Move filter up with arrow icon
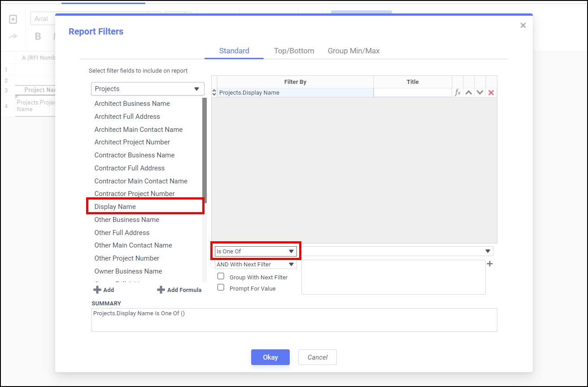Viewport: 588px width, 387px height. coord(469,93)
